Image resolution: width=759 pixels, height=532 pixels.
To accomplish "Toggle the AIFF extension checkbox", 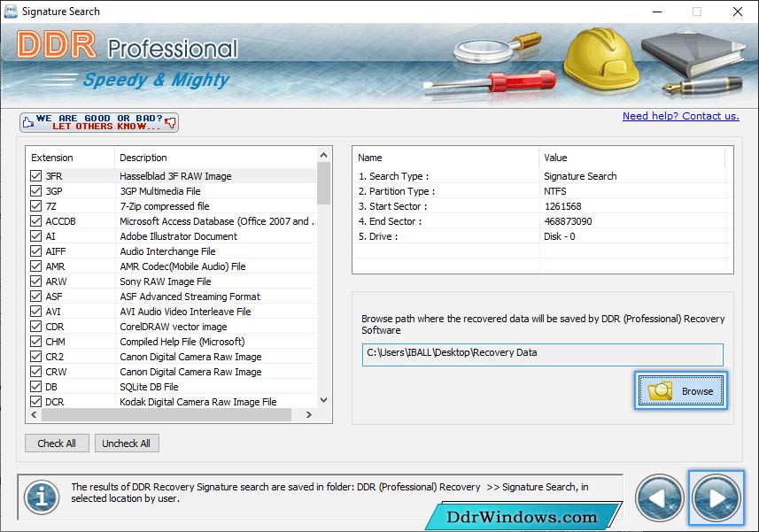I will coord(35,251).
